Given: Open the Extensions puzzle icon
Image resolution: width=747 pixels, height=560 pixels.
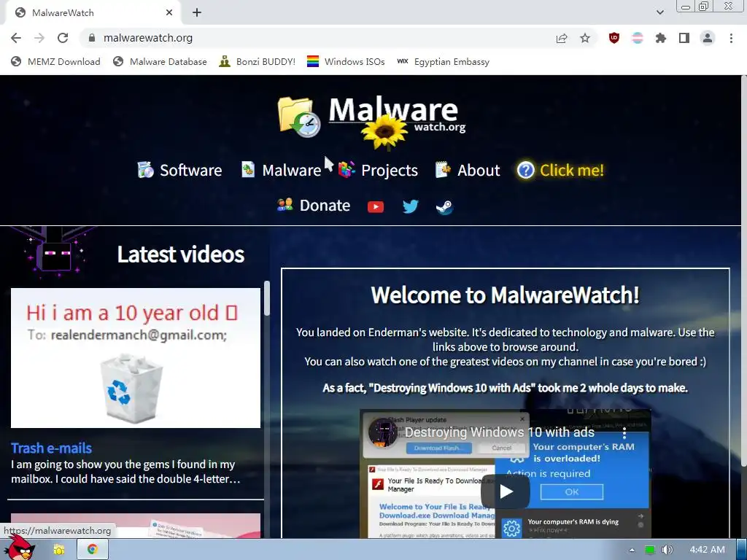Looking at the screenshot, I should pos(661,38).
